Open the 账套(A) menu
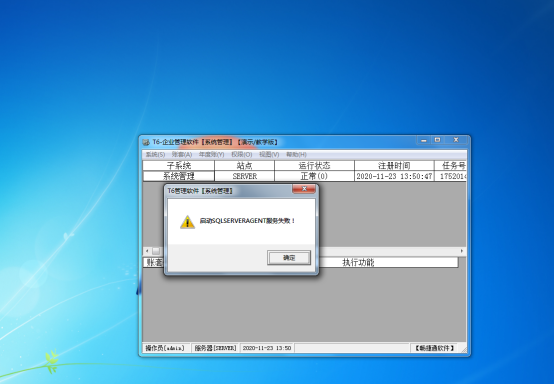554x384 pixels. pos(182,154)
